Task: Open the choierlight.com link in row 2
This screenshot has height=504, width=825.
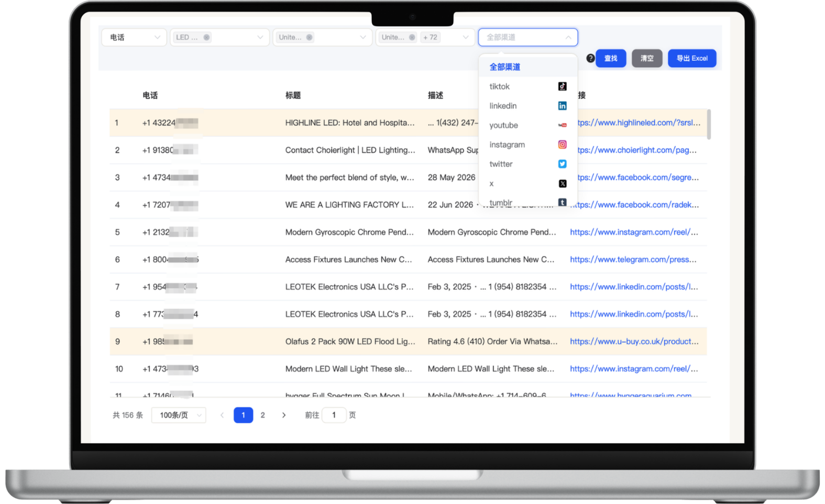Action: pos(637,150)
